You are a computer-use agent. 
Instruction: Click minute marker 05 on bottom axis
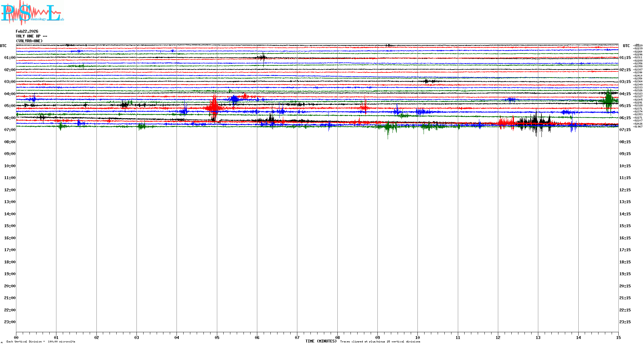pyautogui.click(x=217, y=337)
